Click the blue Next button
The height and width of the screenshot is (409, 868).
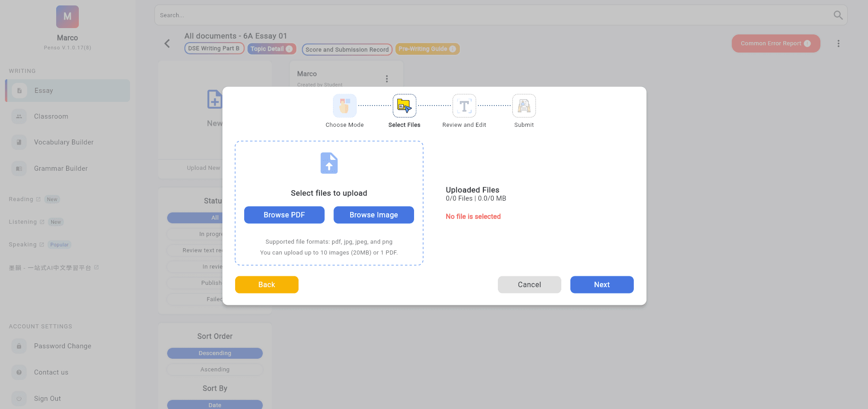pyautogui.click(x=601, y=284)
